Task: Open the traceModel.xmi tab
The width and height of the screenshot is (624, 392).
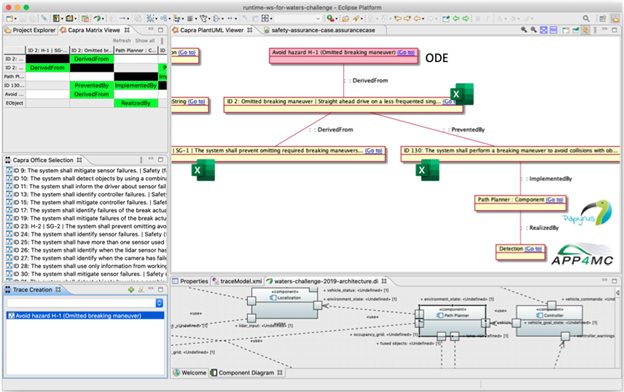Action: pyautogui.click(x=237, y=281)
